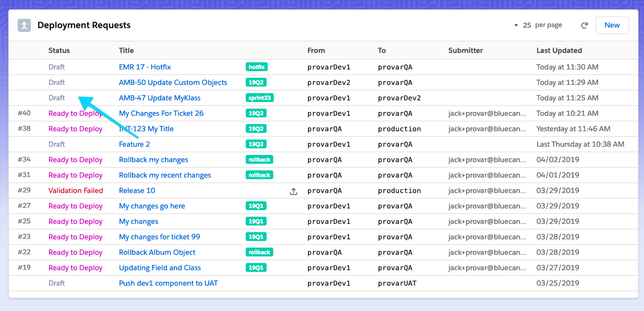Open the 25 per page dropdown
This screenshot has height=311, width=644.
538,25
